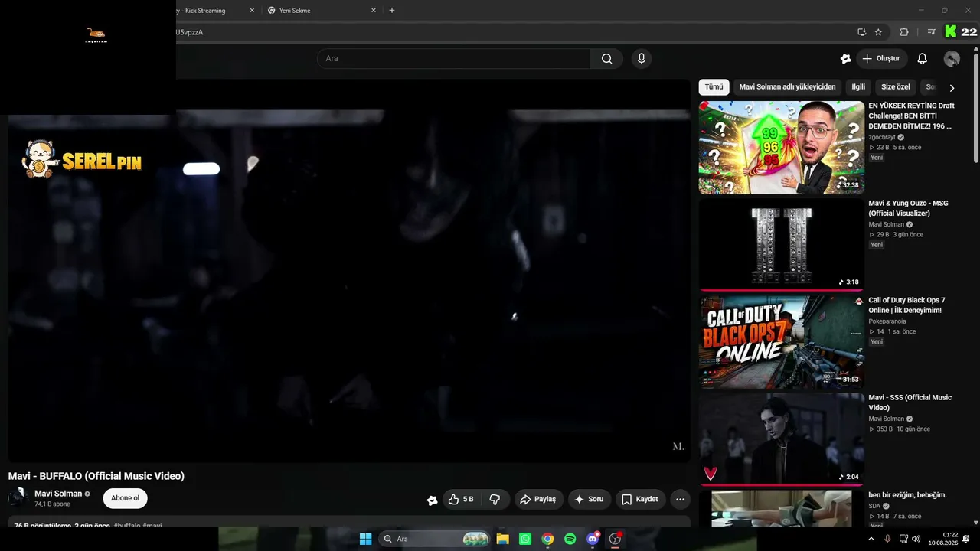Open Mavi Solman channel avatar
This screenshot has width=980, height=551.
click(18, 498)
